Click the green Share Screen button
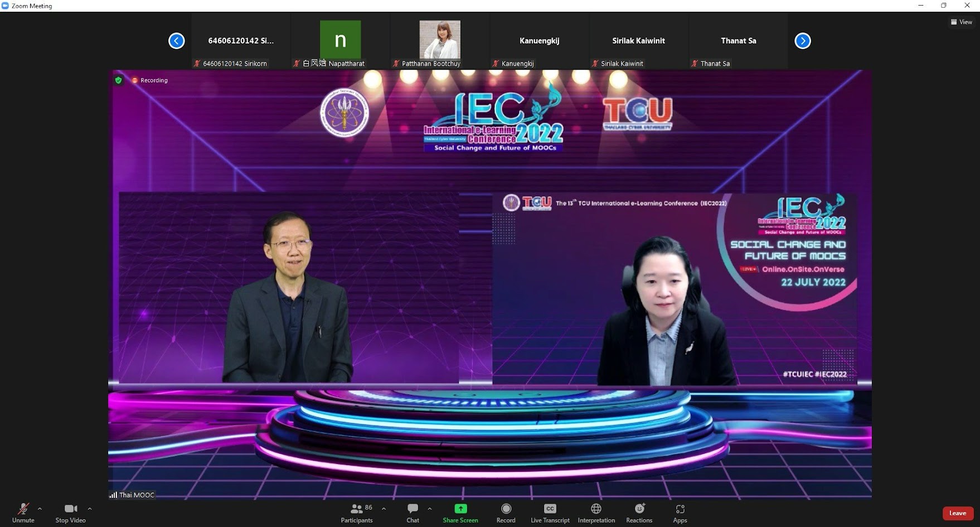The image size is (980, 527). coord(460,513)
